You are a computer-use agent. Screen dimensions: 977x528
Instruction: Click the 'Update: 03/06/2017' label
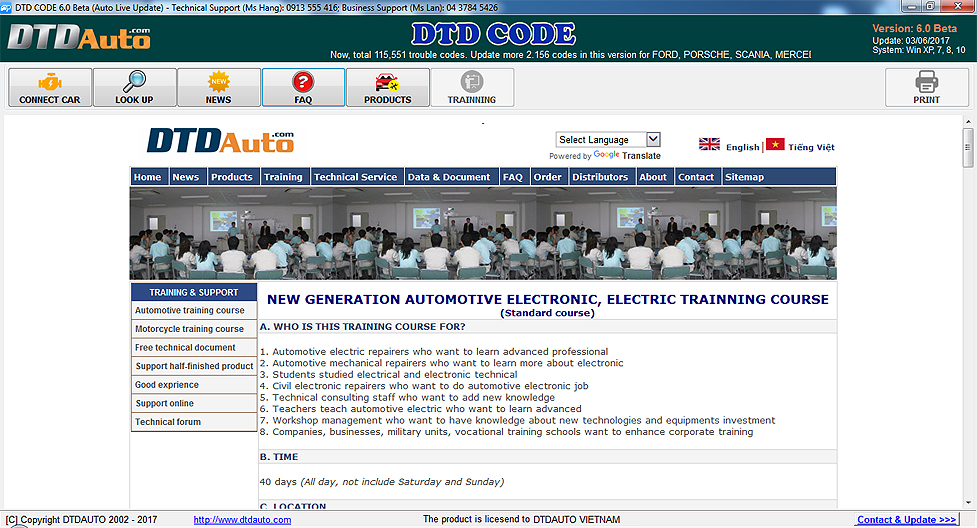click(911, 41)
